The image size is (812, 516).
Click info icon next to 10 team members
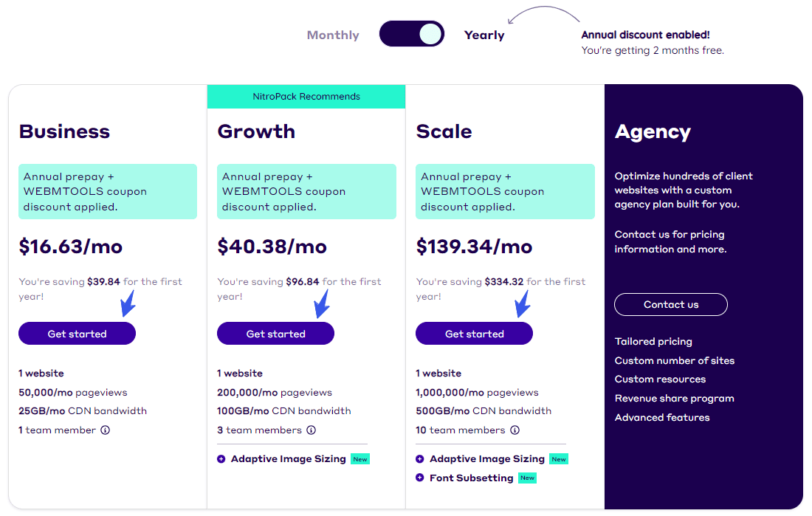coord(515,430)
